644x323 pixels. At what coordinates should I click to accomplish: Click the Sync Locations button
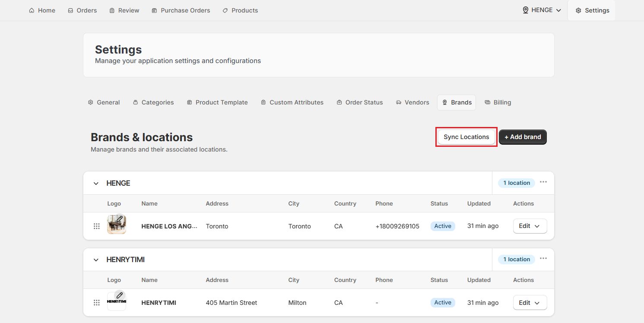coord(466,137)
